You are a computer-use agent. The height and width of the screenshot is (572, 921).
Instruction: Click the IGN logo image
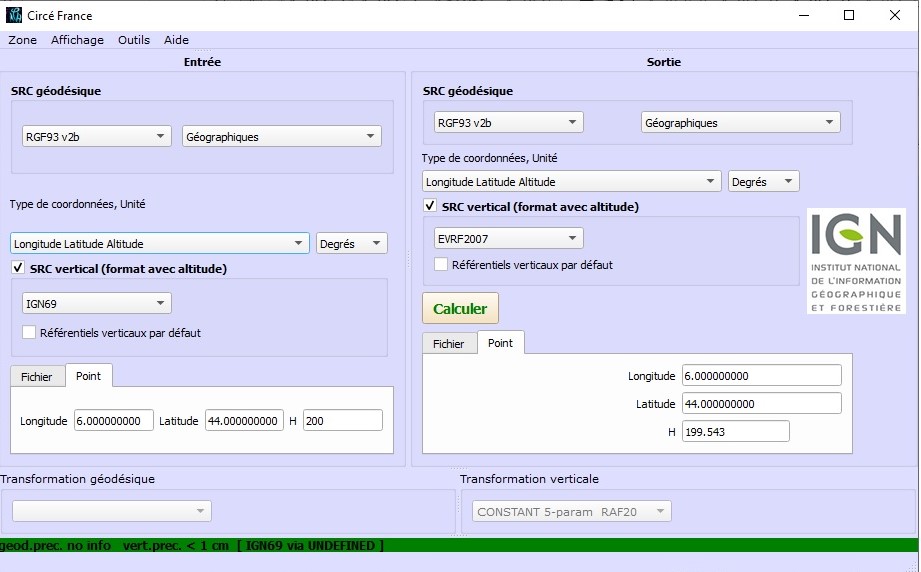point(855,261)
